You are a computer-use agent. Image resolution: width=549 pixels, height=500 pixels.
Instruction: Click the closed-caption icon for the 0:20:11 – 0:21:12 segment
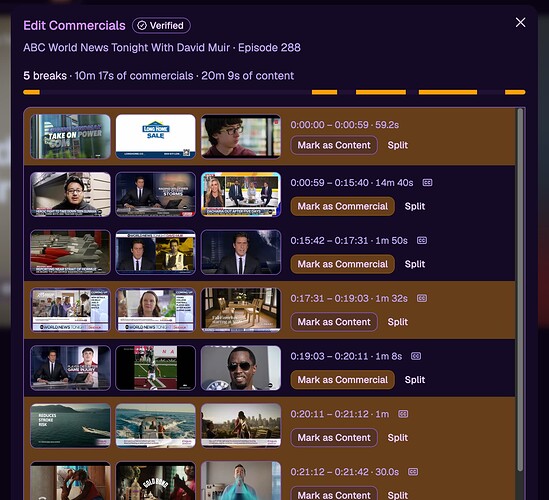403,414
